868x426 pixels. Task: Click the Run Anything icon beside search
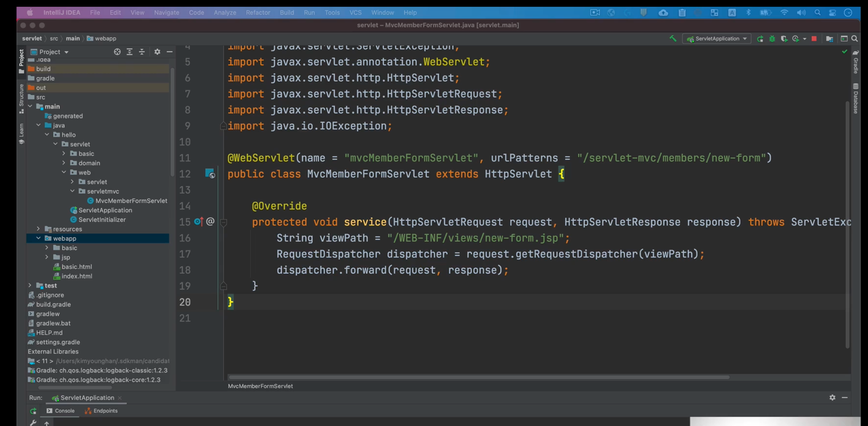pos(844,39)
